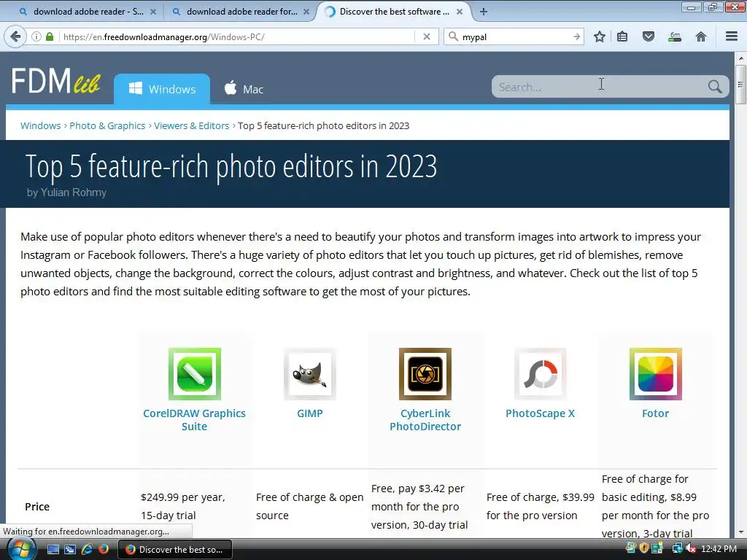747x560 pixels.
Task: Open the downloads icon showing 6m
Action: [x=675, y=36]
